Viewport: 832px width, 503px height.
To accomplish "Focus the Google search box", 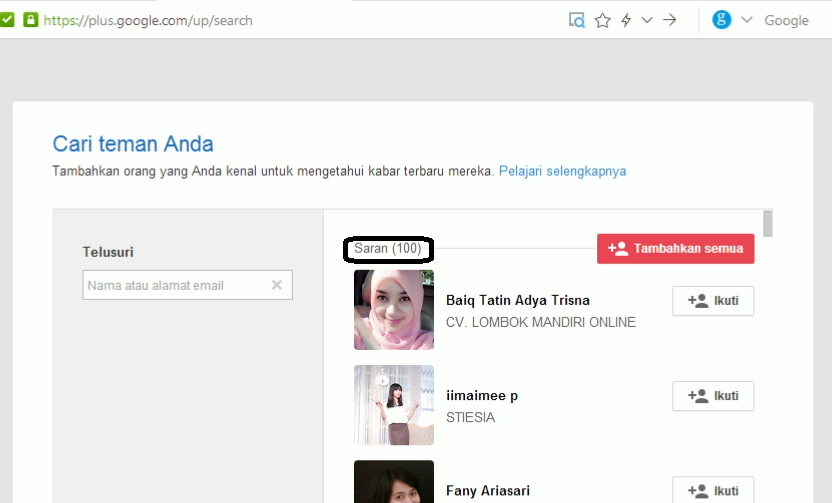I will [x=786, y=20].
